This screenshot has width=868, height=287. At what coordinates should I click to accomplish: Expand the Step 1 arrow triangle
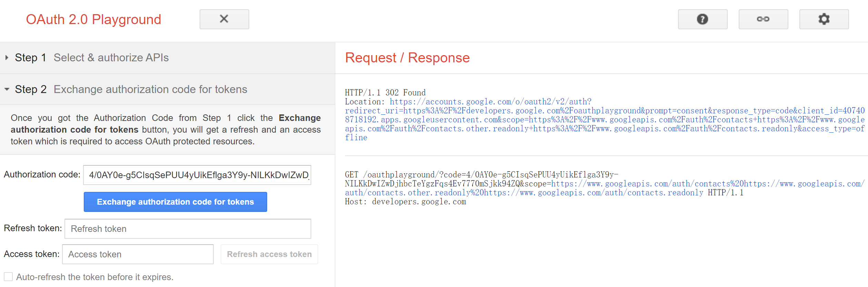coord(7,58)
